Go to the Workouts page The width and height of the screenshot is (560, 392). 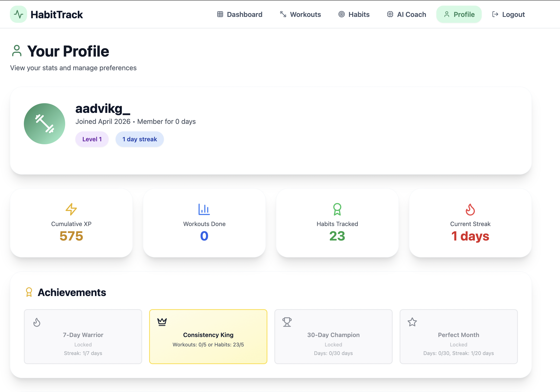click(x=300, y=14)
